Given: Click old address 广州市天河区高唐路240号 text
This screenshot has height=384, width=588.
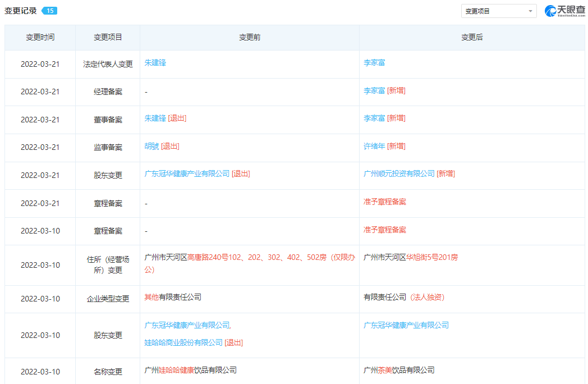Looking at the screenshot, I should click(x=250, y=263).
